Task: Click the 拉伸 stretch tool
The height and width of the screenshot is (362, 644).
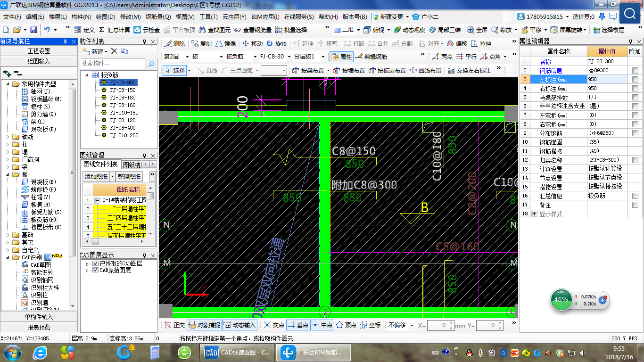Action: [x=481, y=43]
